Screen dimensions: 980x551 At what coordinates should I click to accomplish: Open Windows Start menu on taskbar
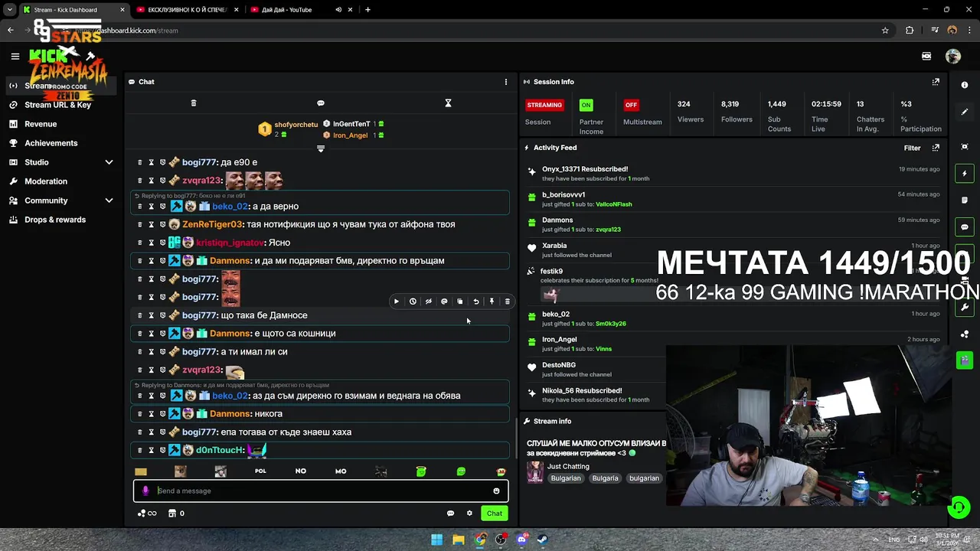click(436, 540)
